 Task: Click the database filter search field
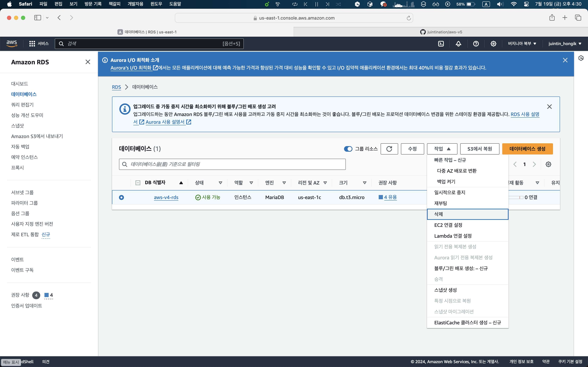[x=232, y=164]
